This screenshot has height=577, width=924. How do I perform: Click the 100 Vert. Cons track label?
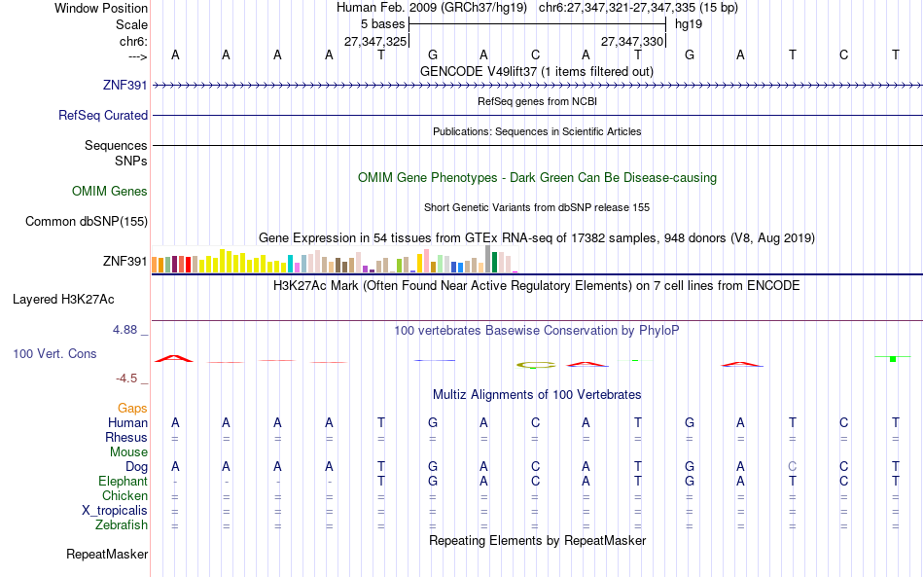tap(54, 353)
